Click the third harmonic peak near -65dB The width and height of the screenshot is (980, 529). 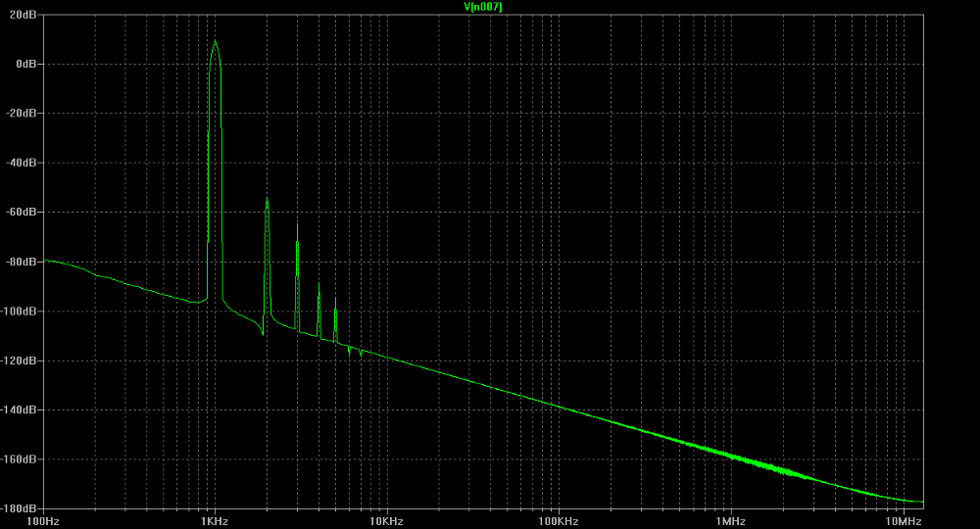pyautogui.click(x=298, y=223)
